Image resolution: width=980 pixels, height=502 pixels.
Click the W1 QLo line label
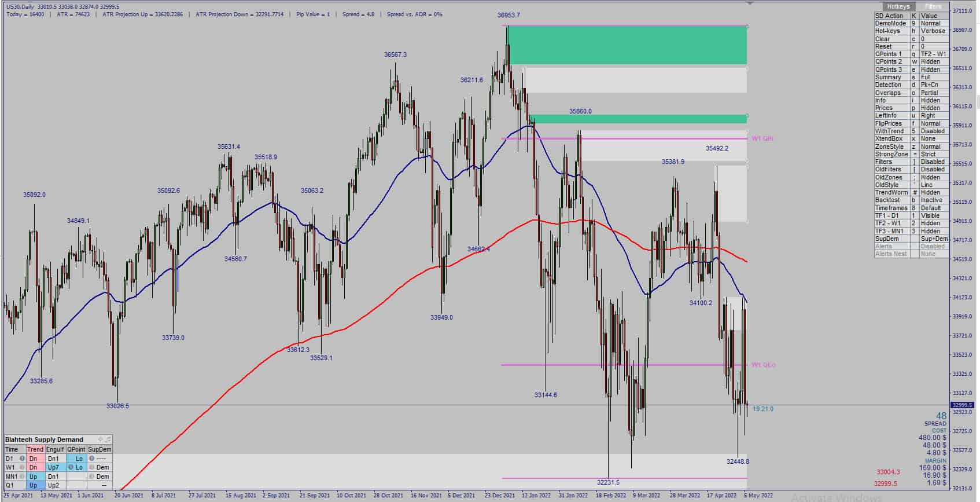[763, 365]
